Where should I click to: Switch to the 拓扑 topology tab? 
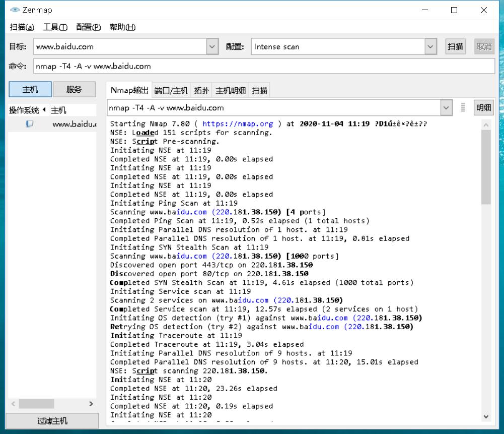[201, 91]
